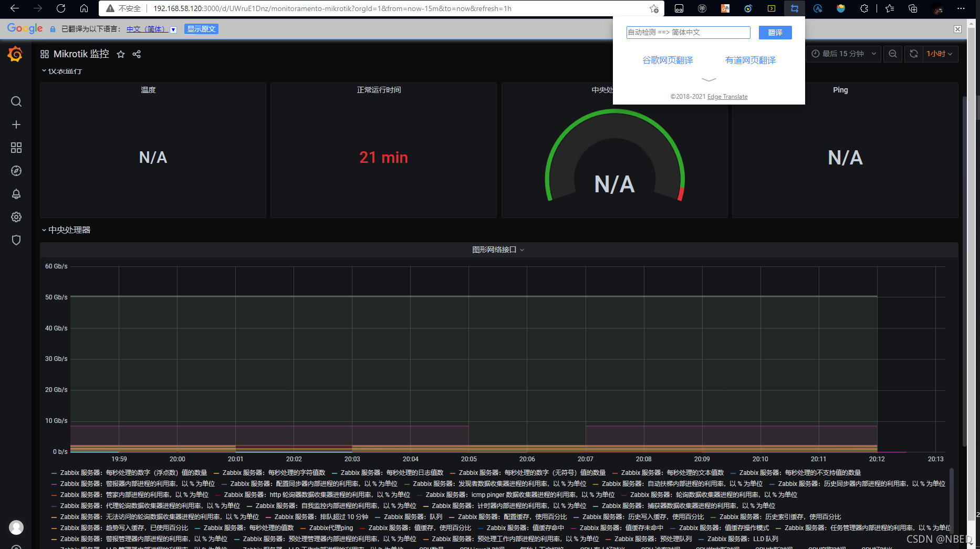Collapse the 仪表盘行 dashboard row
Image resolution: width=980 pixels, height=549 pixels.
pos(62,71)
